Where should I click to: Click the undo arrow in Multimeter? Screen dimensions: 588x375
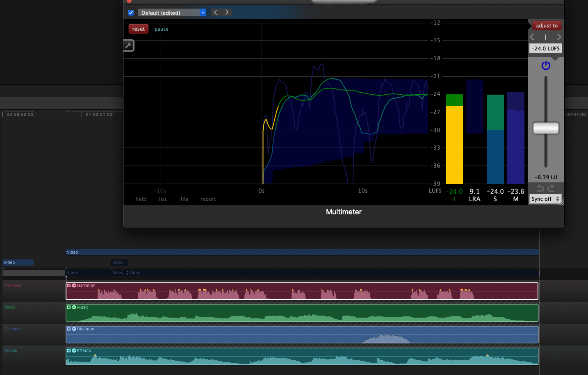pos(540,188)
